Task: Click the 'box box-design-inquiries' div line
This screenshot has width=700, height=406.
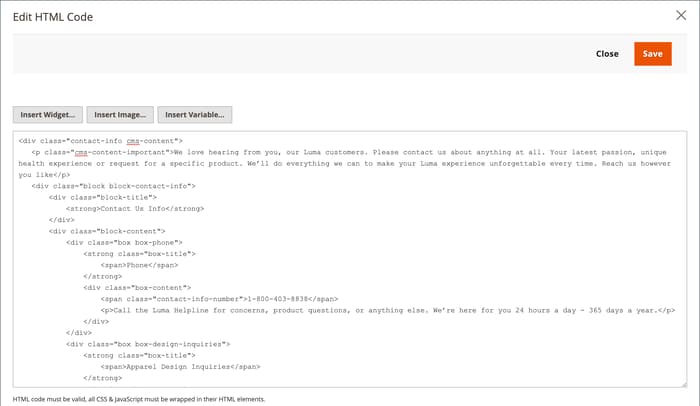Action: coord(148,344)
